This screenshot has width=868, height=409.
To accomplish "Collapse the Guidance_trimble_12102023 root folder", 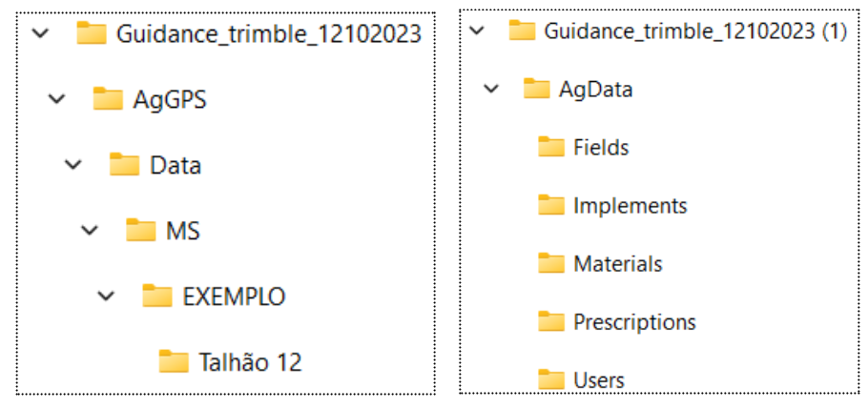I will pyautogui.click(x=40, y=33).
